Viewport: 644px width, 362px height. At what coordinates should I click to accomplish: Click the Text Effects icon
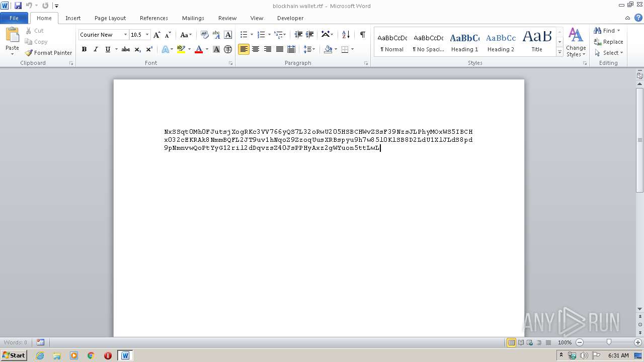coord(165,49)
